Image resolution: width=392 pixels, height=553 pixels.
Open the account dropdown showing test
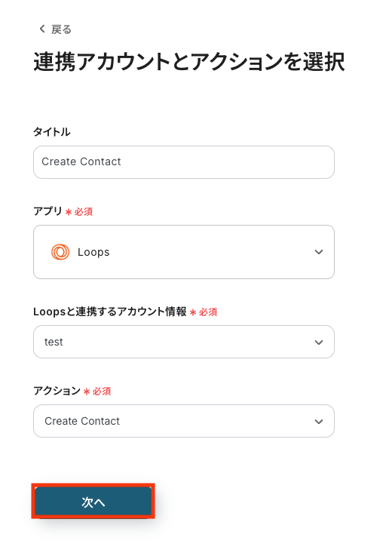[x=184, y=342]
